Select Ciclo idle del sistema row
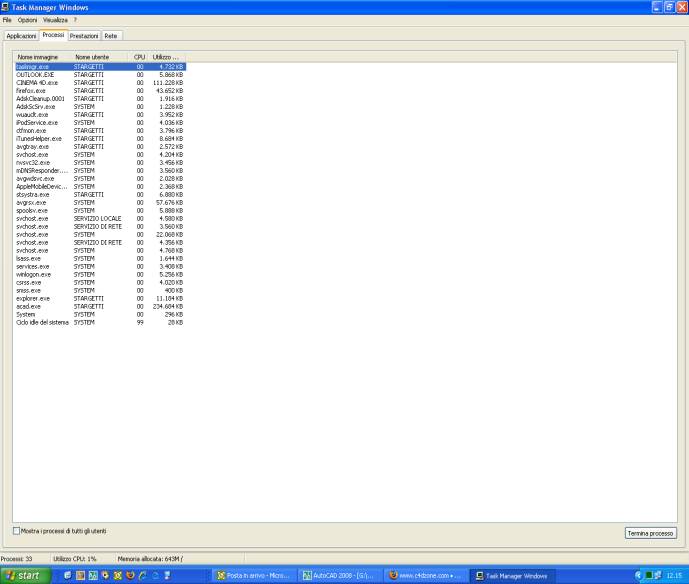The width and height of the screenshot is (689, 584). 100,322
